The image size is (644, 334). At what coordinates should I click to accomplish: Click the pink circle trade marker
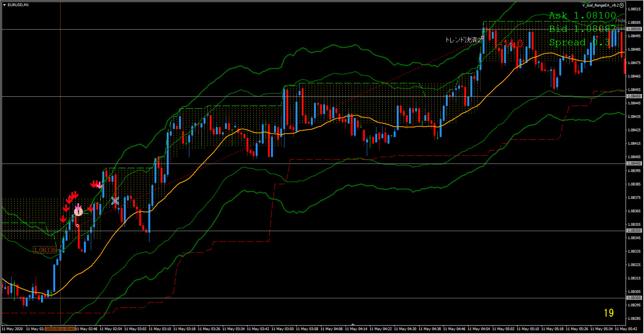point(78,212)
